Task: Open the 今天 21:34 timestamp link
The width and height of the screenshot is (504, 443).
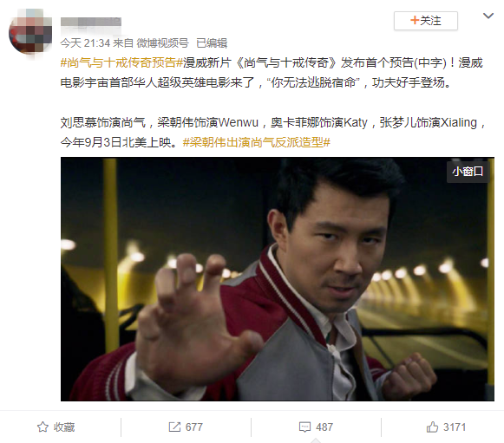Action: (x=85, y=43)
